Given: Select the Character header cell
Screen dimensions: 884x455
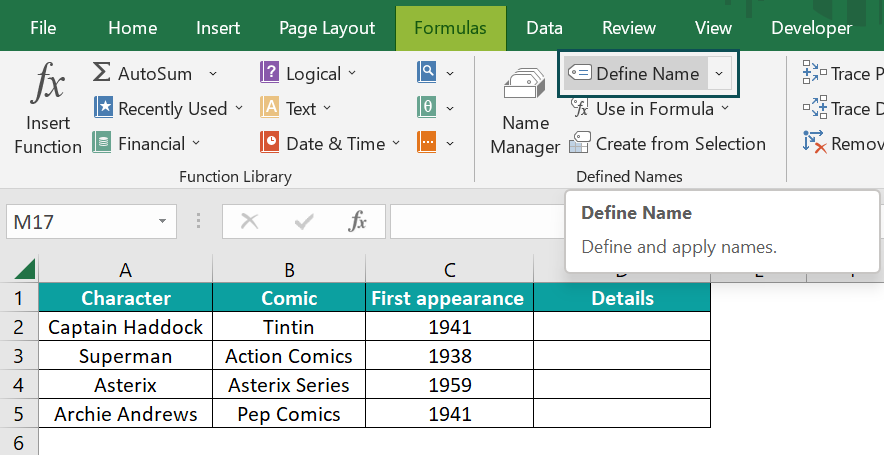Looking at the screenshot, I should (125, 298).
